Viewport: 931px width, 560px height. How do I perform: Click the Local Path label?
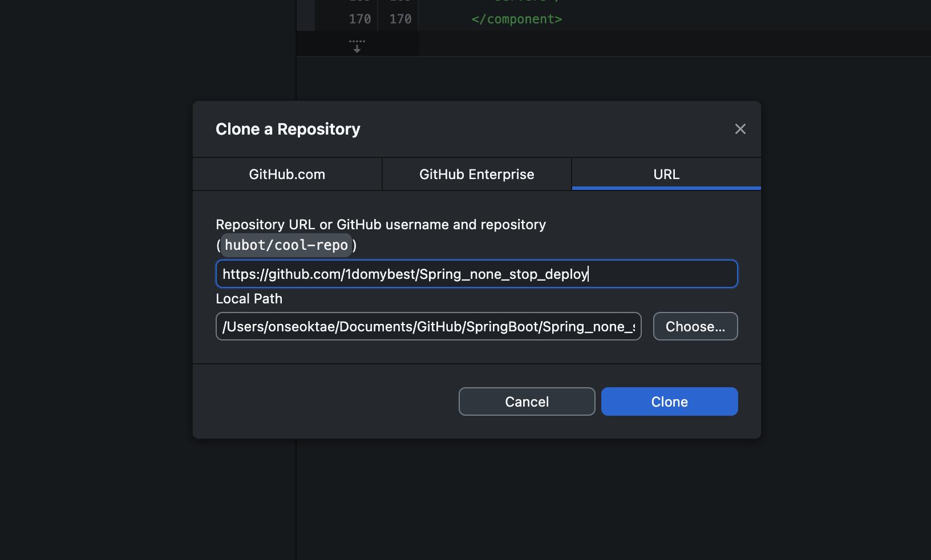pyautogui.click(x=249, y=299)
